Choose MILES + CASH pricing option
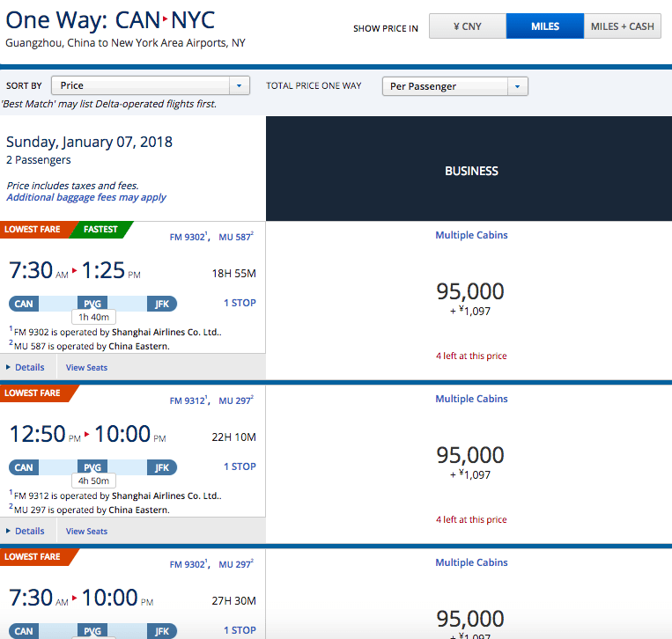 (x=623, y=26)
